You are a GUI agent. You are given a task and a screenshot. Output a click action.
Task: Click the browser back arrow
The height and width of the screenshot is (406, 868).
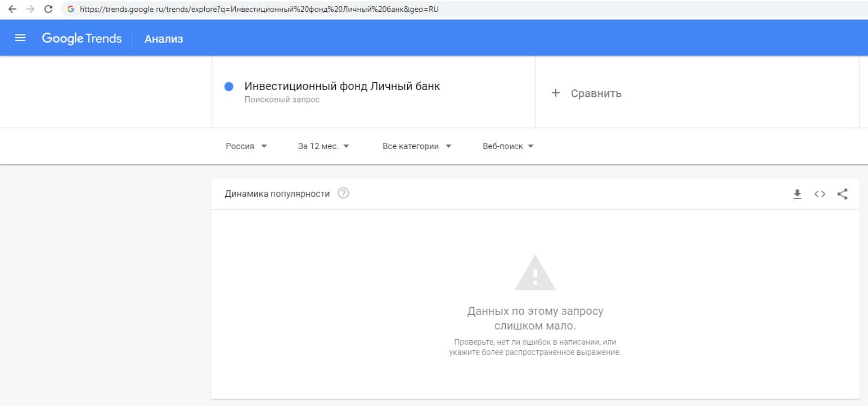click(x=12, y=9)
